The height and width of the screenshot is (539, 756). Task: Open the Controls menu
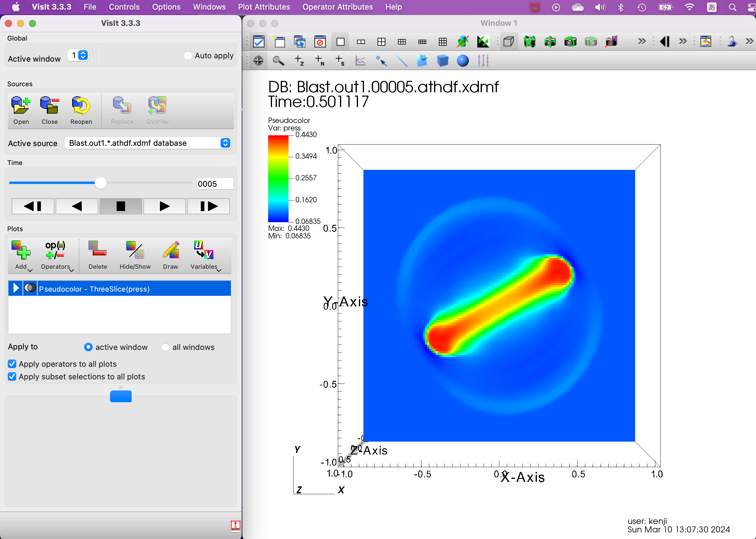tap(124, 7)
